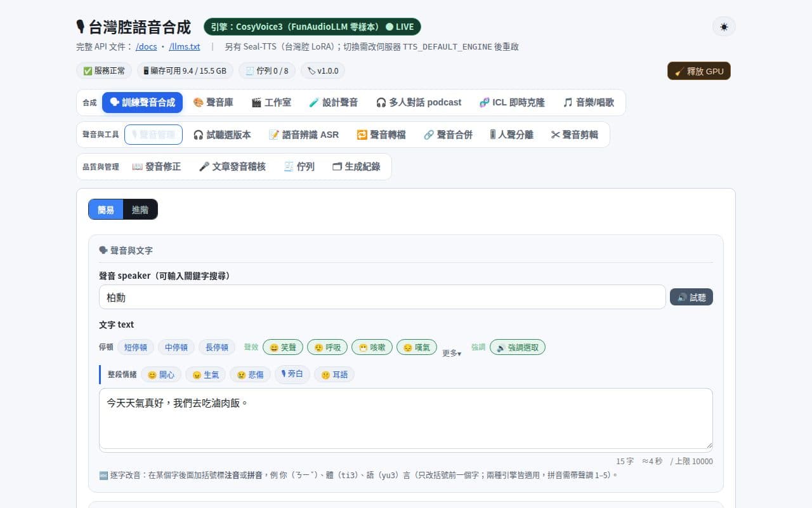Click the 強調選取 emphasis button
The width and height of the screenshot is (812, 508).
518,347
